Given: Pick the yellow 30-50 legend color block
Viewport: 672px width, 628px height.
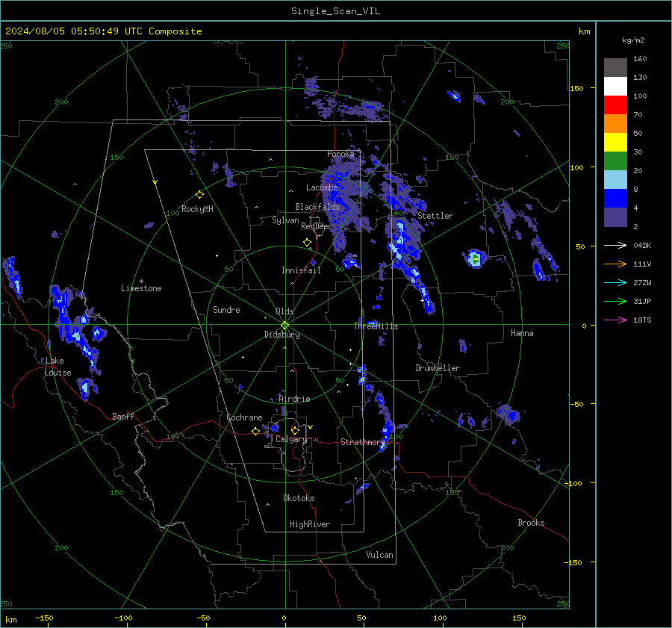Looking at the screenshot, I should point(615,143).
